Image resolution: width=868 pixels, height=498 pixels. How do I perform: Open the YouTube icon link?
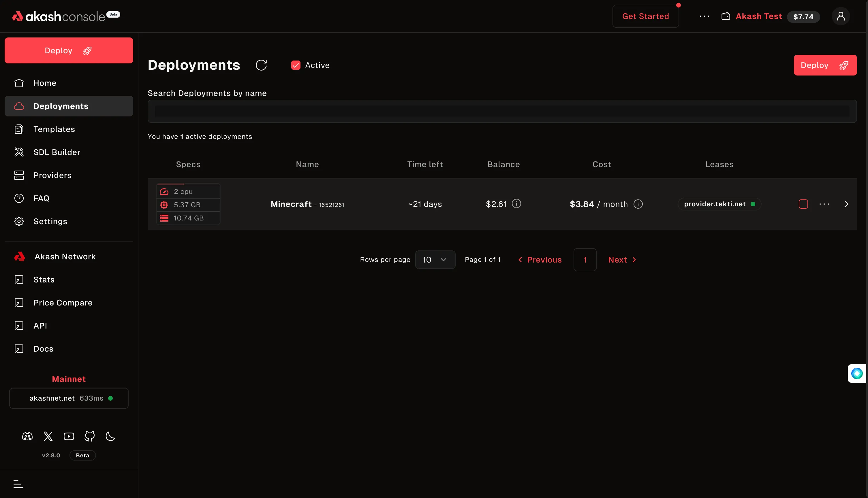click(x=69, y=436)
